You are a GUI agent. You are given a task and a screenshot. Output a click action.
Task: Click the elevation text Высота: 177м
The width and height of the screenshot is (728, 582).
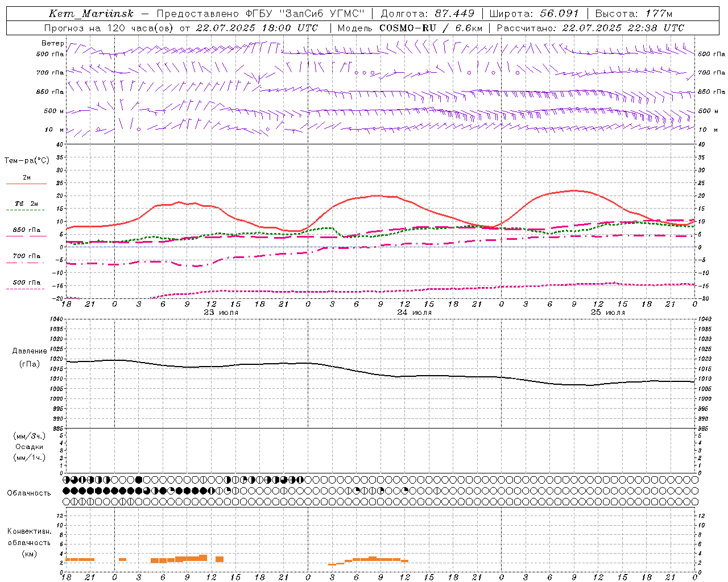click(634, 14)
